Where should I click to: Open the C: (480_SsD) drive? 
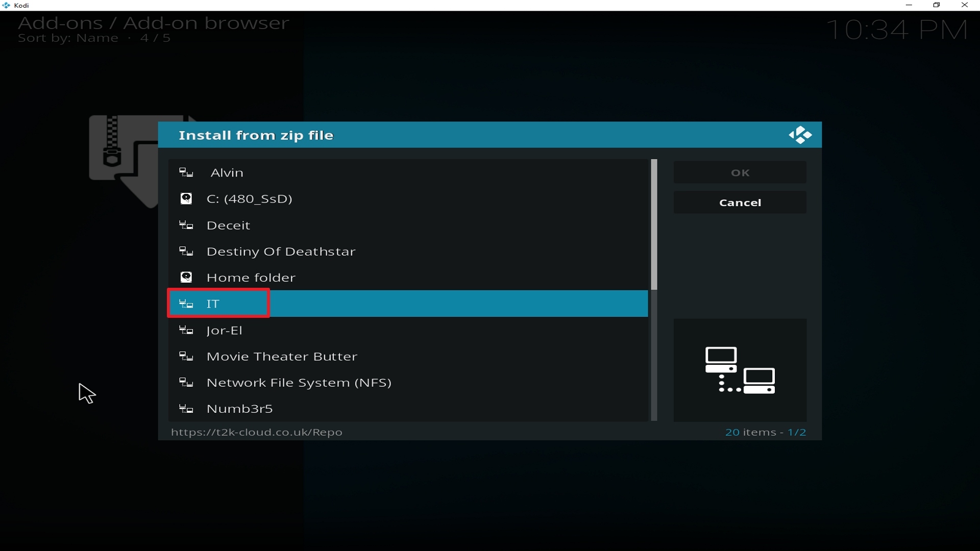click(x=408, y=198)
